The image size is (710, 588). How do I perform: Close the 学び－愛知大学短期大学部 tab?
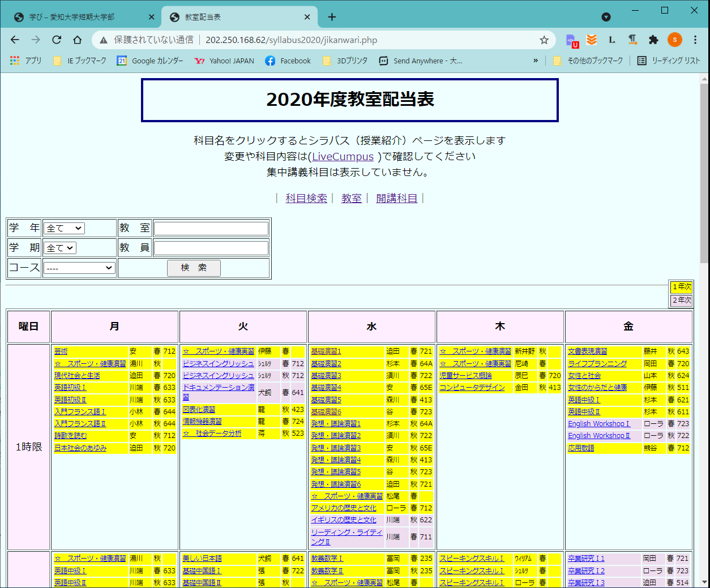[x=151, y=17]
